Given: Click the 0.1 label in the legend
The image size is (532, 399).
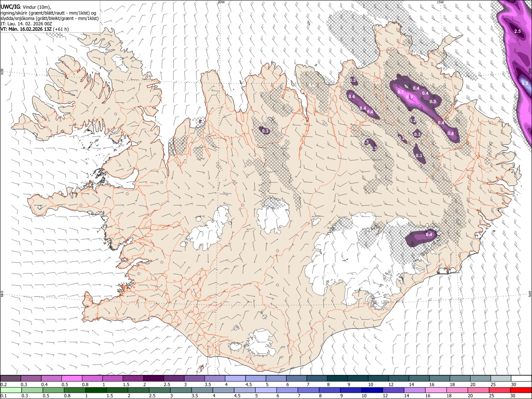Looking at the screenshot, I should click(4, 396).
